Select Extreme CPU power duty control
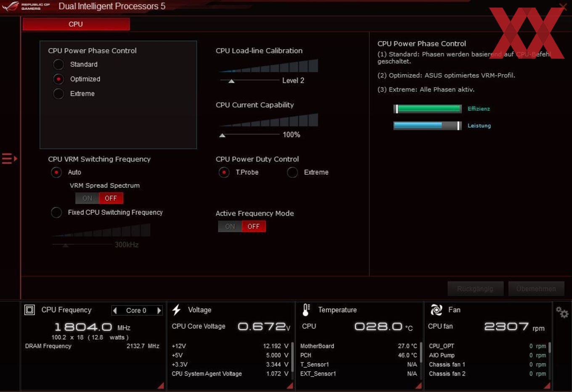Viewport: 572px width, 392px height. (292, 172)
